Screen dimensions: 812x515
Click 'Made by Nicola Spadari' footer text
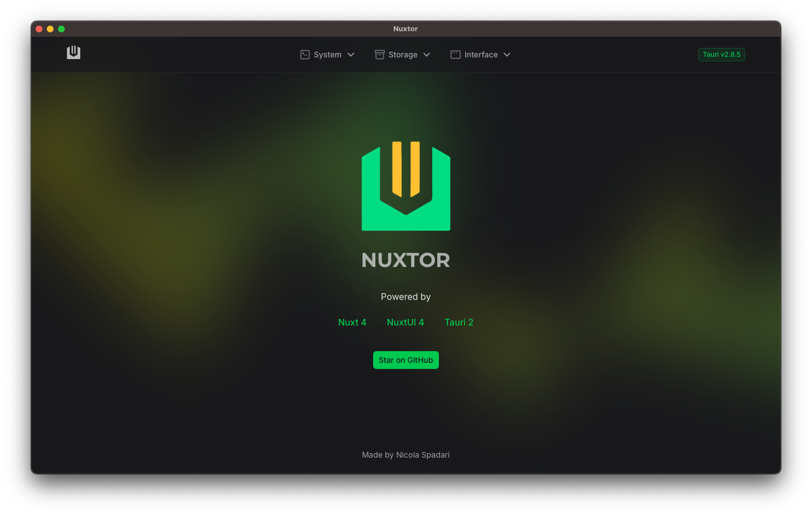(x=406, y=455)
